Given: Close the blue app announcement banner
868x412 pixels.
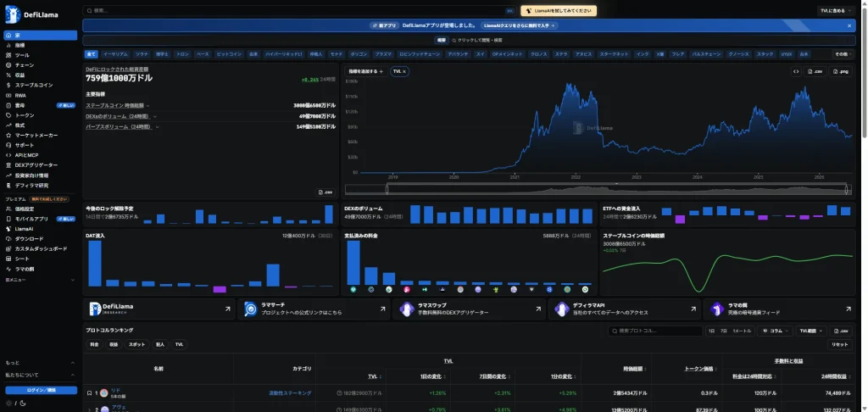Looking at the screenshot, I should click(849, 25).
